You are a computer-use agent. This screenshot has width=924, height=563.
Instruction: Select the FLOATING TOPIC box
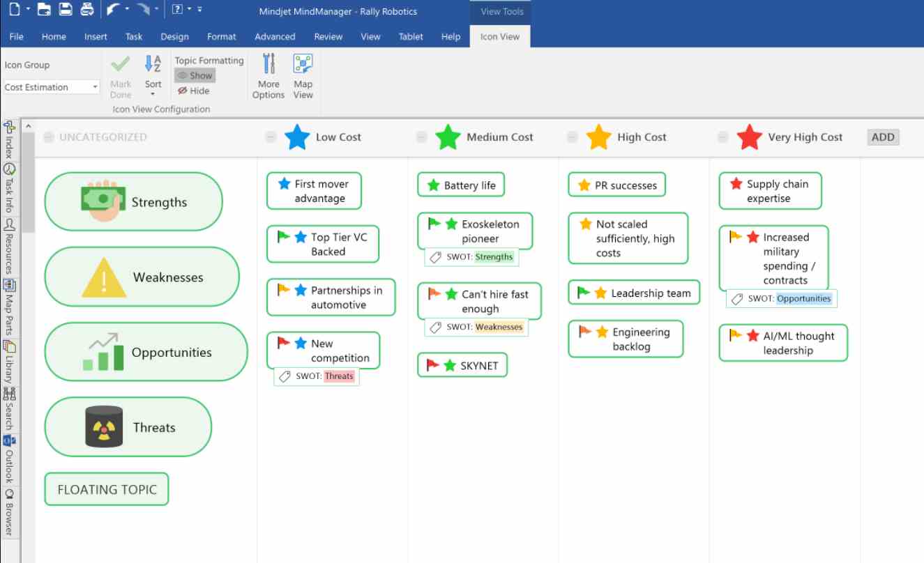pyautogui.click(x=107, y=489)
